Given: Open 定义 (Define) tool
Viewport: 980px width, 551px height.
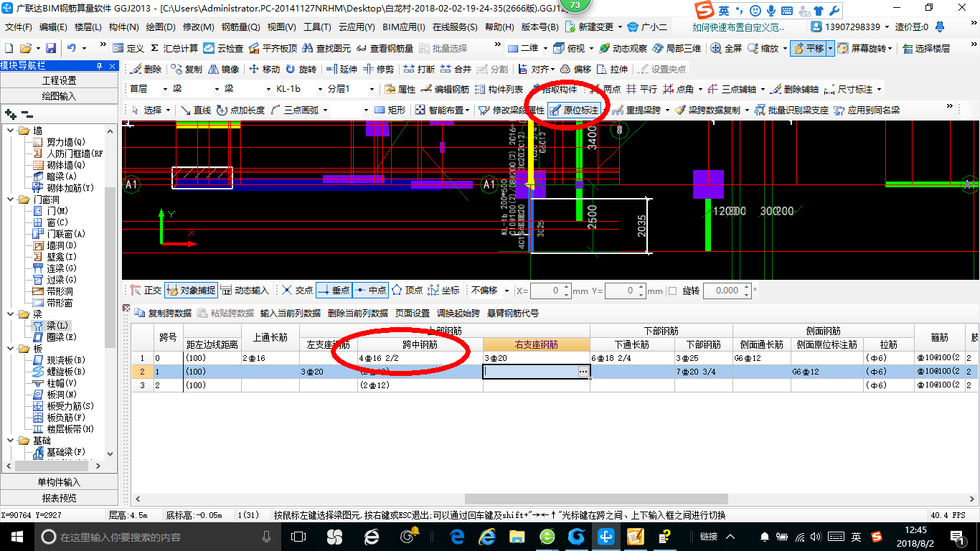Looking at the screenshot, I should click(128, 48).
